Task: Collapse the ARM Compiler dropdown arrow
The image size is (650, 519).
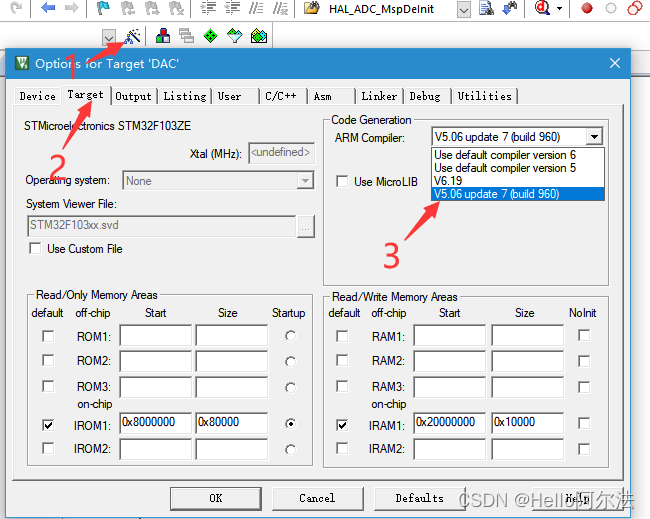Action: click(x=594, y=136)
